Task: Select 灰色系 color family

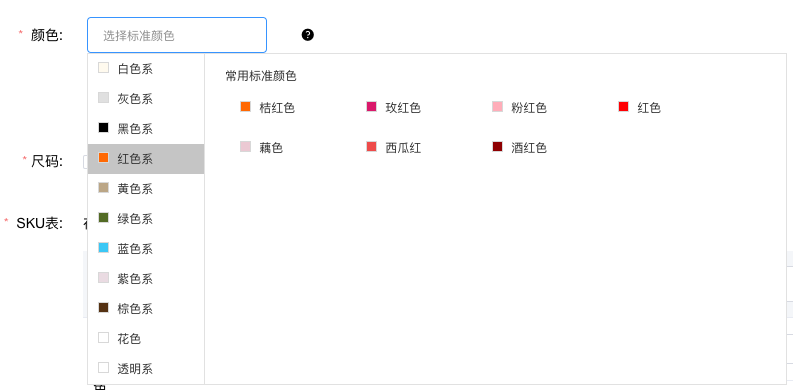Action: pos(146,99)
